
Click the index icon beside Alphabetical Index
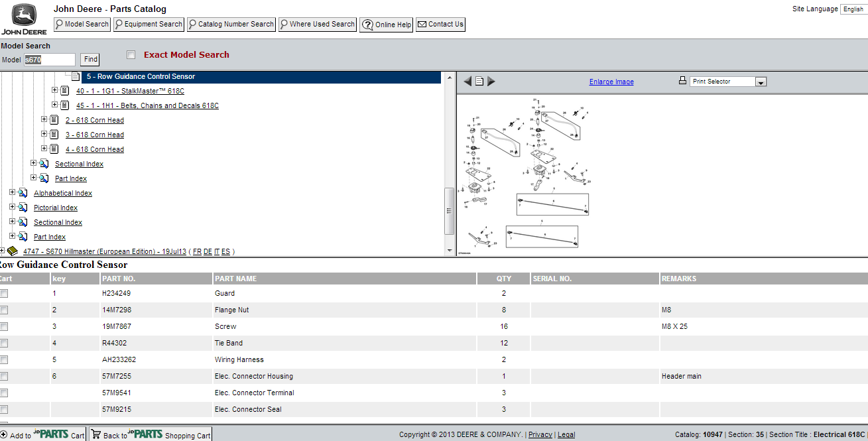coord(23,193)
